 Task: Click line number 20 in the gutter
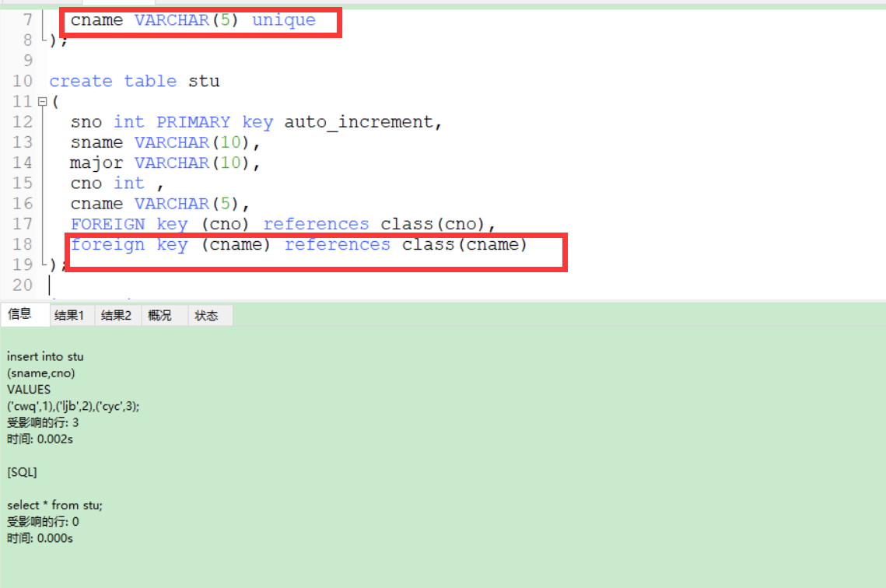pyautogui.click(x=23, y=285)
